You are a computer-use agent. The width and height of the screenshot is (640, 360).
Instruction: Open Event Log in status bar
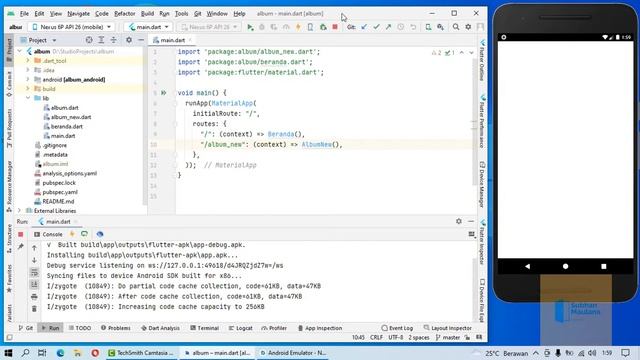[x=397, y=328]
